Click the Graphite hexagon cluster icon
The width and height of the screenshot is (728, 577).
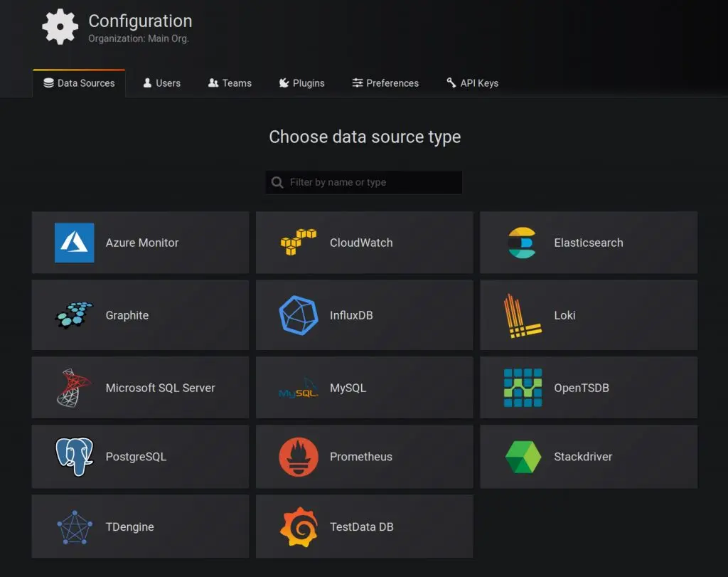point(74,315)
